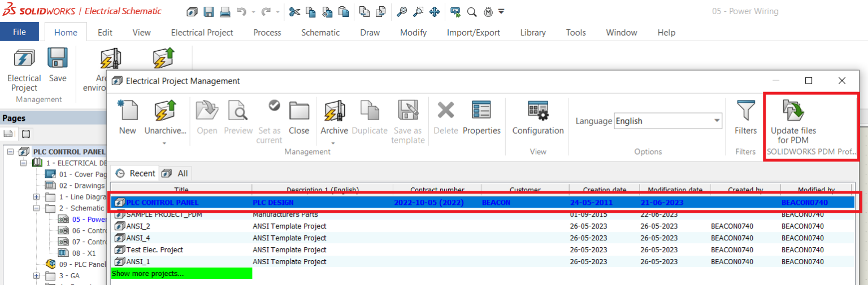Select 01 - Cover Page in Pages tree
The width and height of the screenshot is (868, 285).
pyautogui.click(x=76, y=174)
